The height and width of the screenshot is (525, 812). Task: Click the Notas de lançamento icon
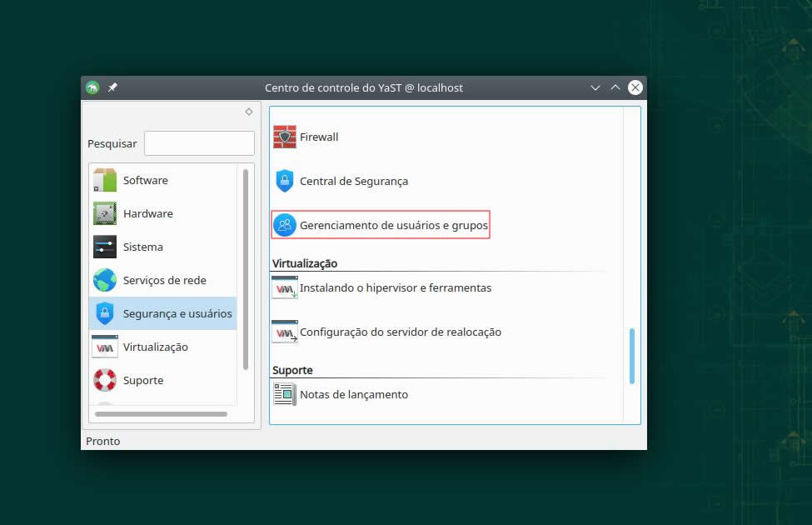[285, 394]
